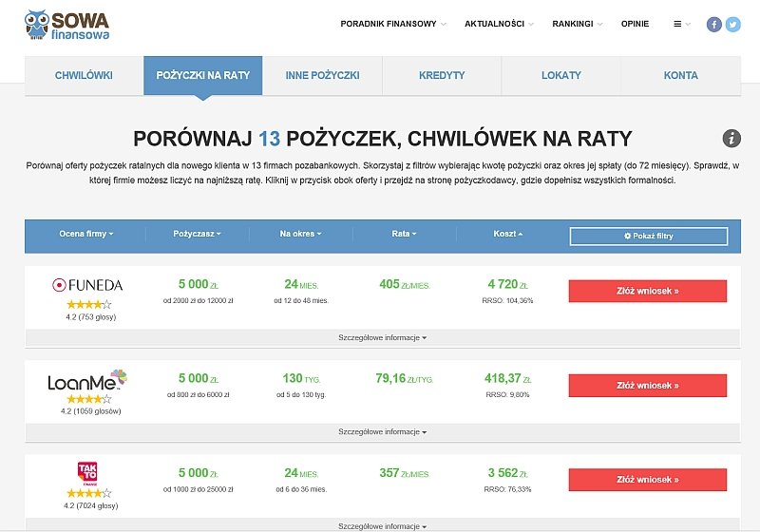The width and height of the screenshot is (760, 532).
Task: Open the hamburger menu icon
Action: [677, 24]
